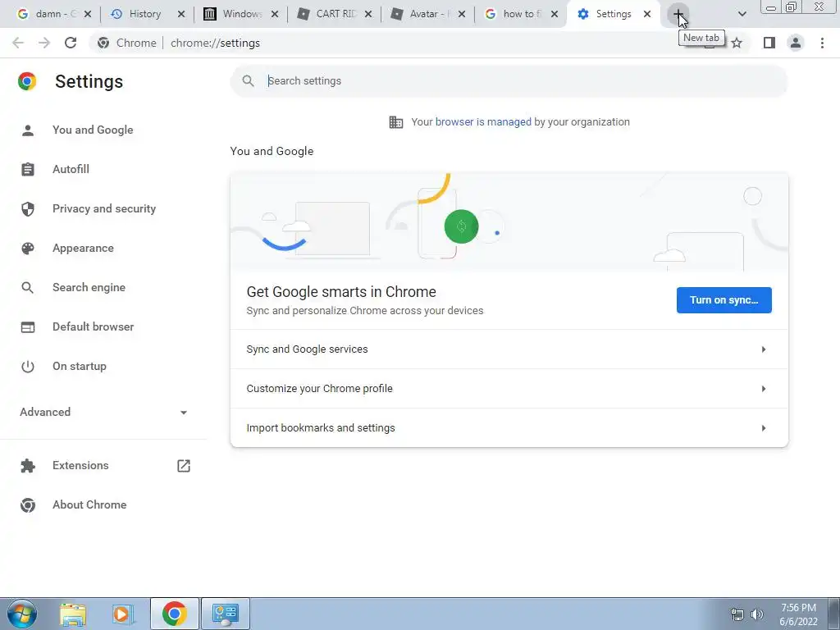The image size is (840, 630).
Task: Click the 'browser is managed' link
Action: coord(483,122)
